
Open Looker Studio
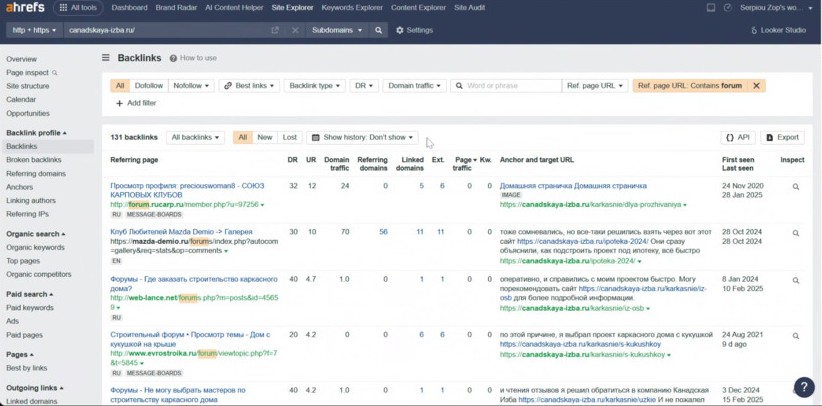click(x=778, y=30)
